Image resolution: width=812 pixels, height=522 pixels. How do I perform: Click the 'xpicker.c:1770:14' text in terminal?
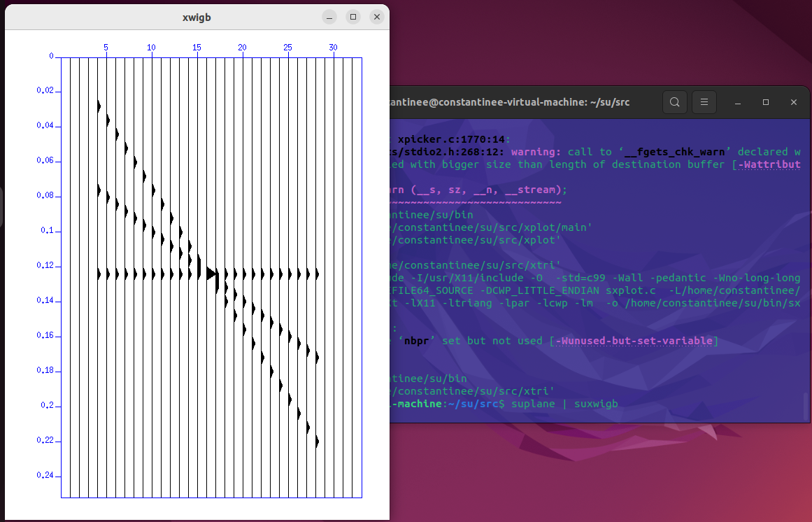tap(451, 139)
